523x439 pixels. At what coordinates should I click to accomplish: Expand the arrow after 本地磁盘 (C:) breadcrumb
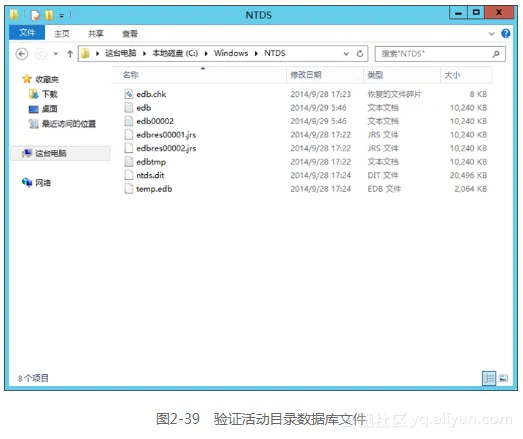206,53
